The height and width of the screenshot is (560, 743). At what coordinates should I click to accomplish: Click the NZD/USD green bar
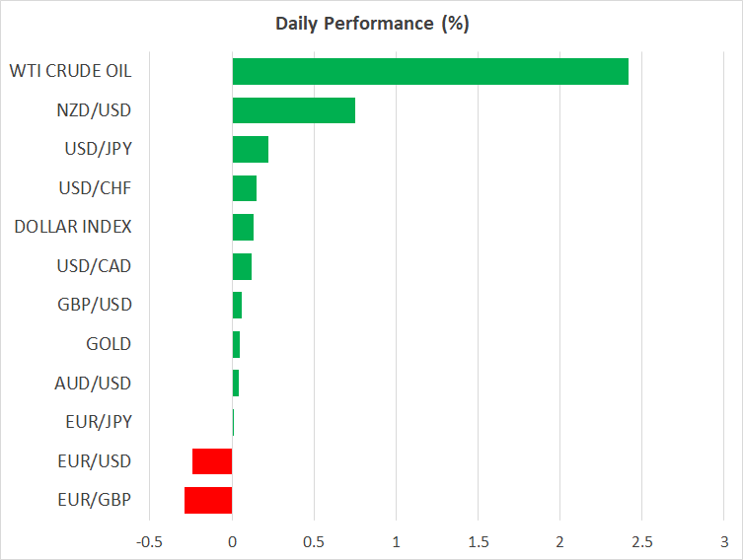click(x=293, y=110)
